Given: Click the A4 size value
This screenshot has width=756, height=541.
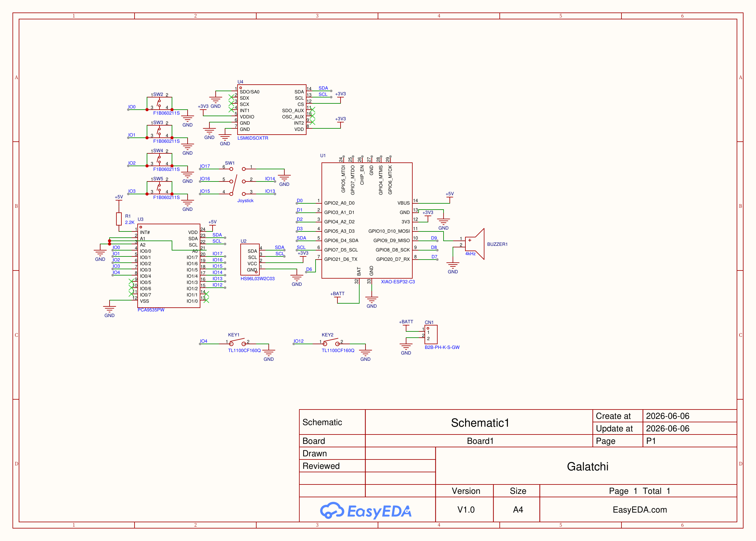Looking at the screenshot, I should 518,510.
